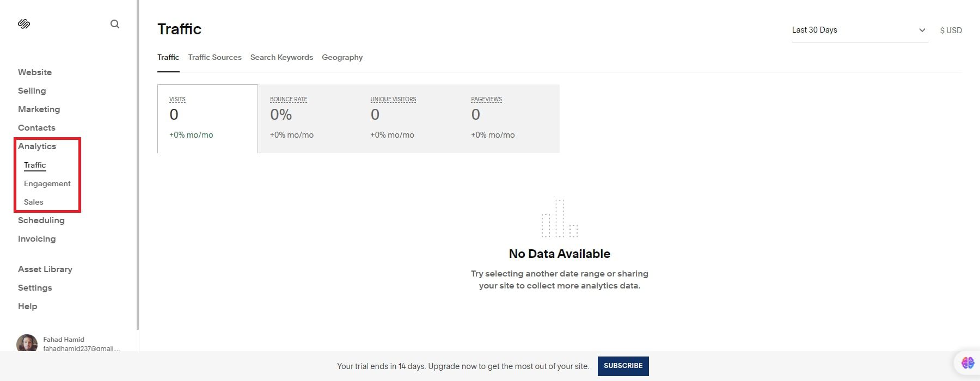Switch to the Search Keywords tab
Screen dimensions: 980x381
pyautogui.click(x=281, y=57)
